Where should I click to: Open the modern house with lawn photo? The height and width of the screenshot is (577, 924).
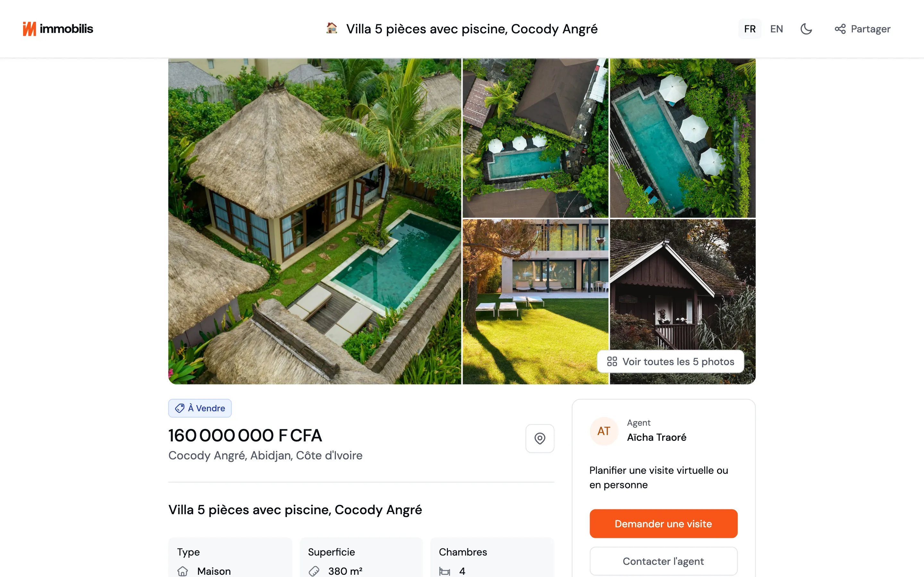coord(535,301)
